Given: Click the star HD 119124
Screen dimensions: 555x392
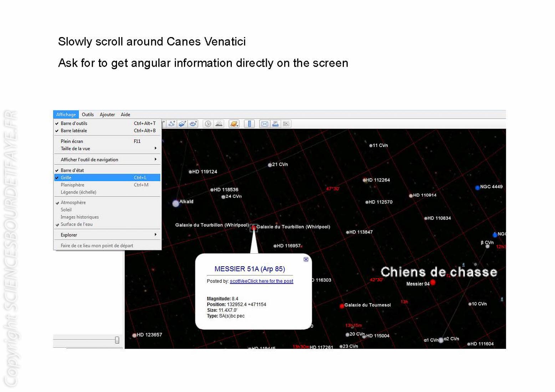Looking at the screenshot, I should [190, 172].
